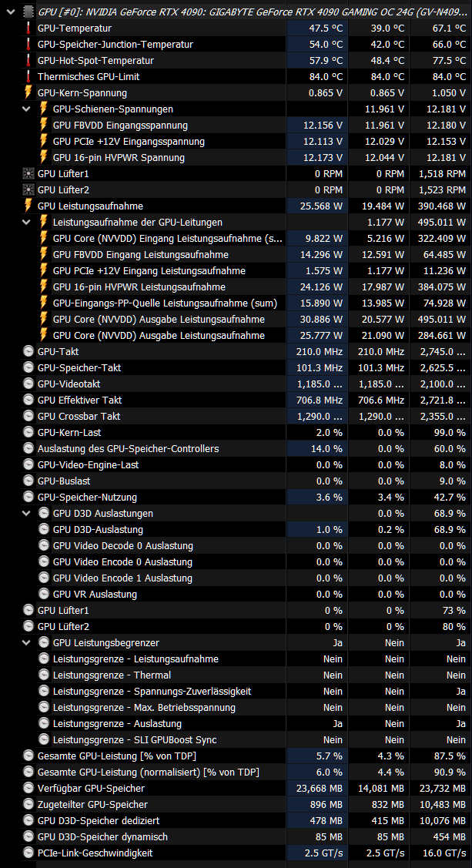Image resolution: width=472 pixels, height=868 pixels.
Task: Collapse the GPU-Schienen-Spannungen subgroup
Action: (x=26, y=109)
